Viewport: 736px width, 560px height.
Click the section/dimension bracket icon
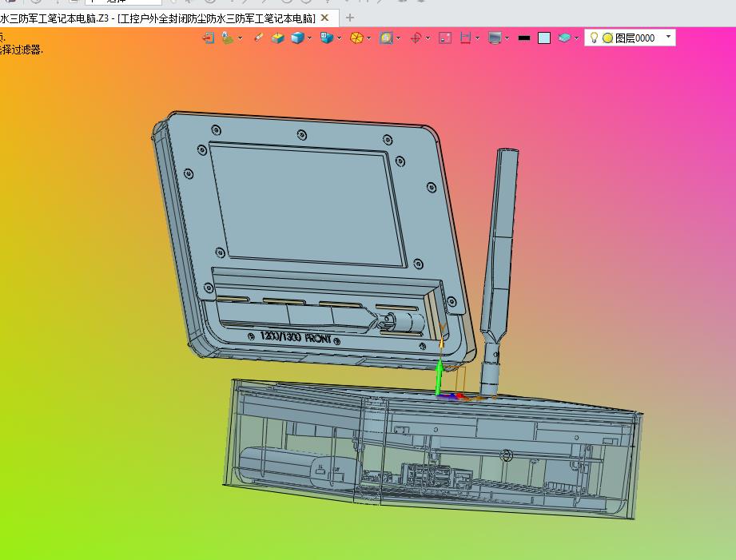click(465, 38)
